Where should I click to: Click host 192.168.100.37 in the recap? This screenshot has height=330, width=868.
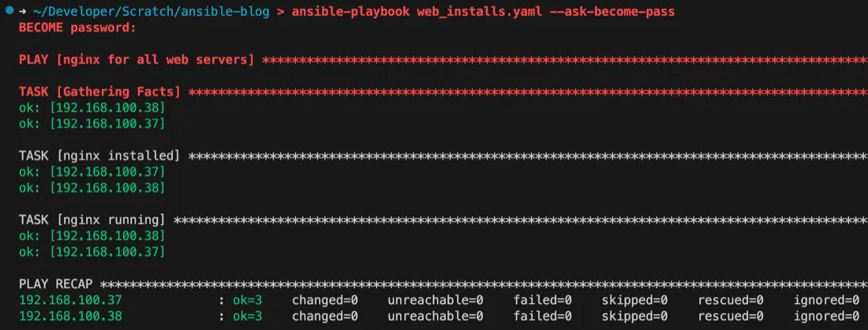point(70,300)
